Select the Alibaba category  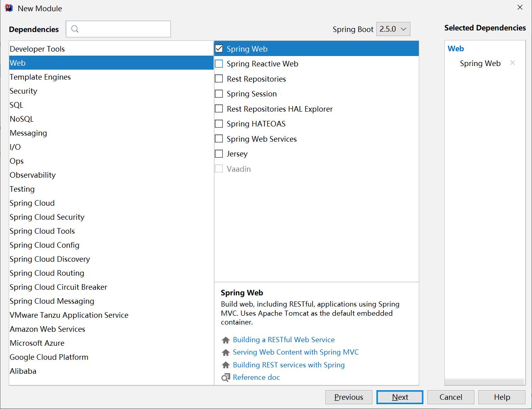[x=111, y=371]
